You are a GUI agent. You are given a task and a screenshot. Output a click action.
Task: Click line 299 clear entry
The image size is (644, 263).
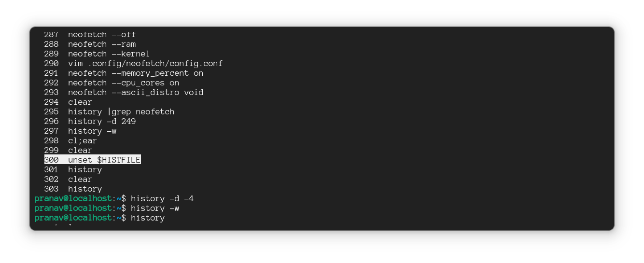point(80,150)
